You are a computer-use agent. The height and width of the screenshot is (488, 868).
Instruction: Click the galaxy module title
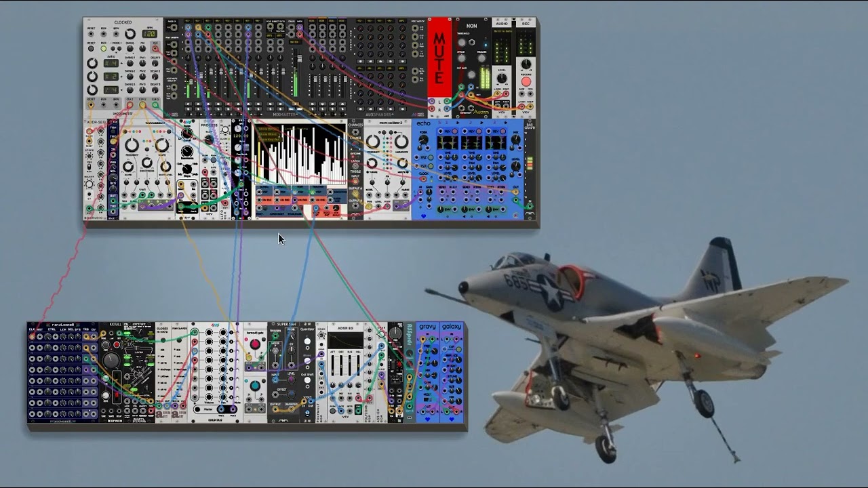pos(452,327)
